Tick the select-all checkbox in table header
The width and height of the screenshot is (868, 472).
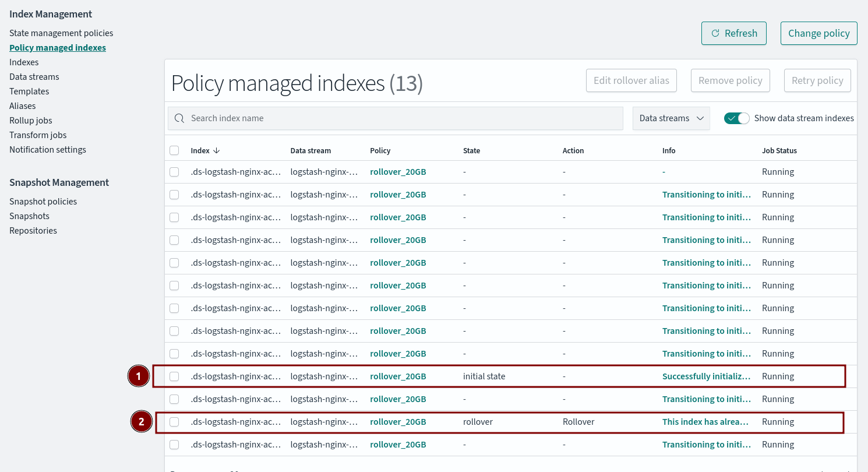click(174, 150)
